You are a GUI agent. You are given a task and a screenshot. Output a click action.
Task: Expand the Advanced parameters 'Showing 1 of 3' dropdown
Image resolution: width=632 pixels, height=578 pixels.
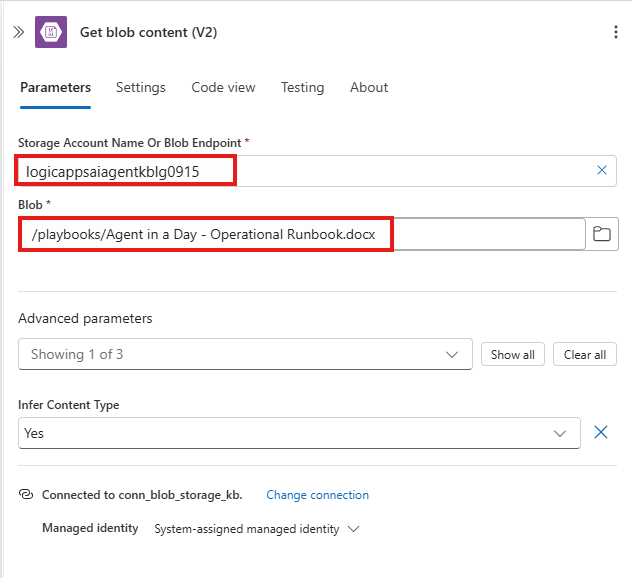(x=245, y=354)
